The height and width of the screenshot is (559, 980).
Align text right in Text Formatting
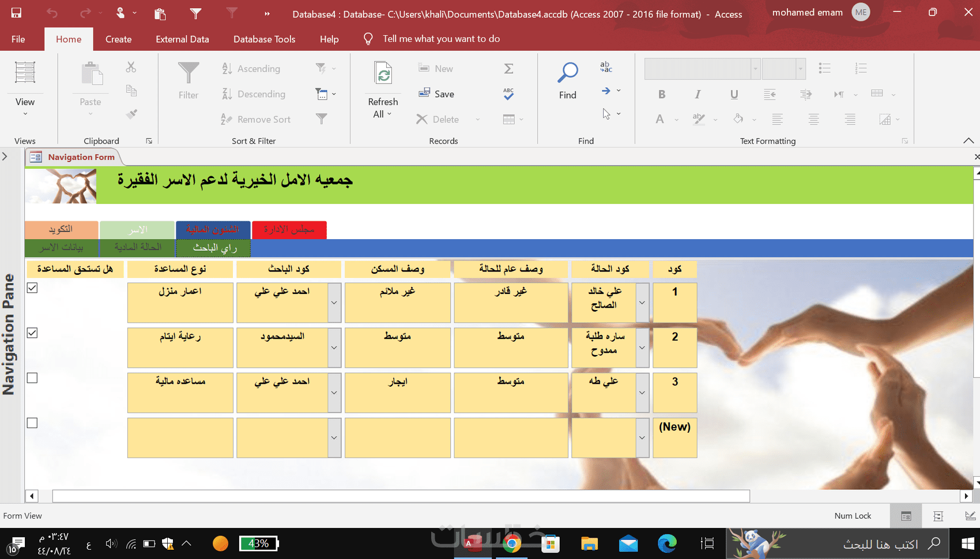(x=850, y=119)
